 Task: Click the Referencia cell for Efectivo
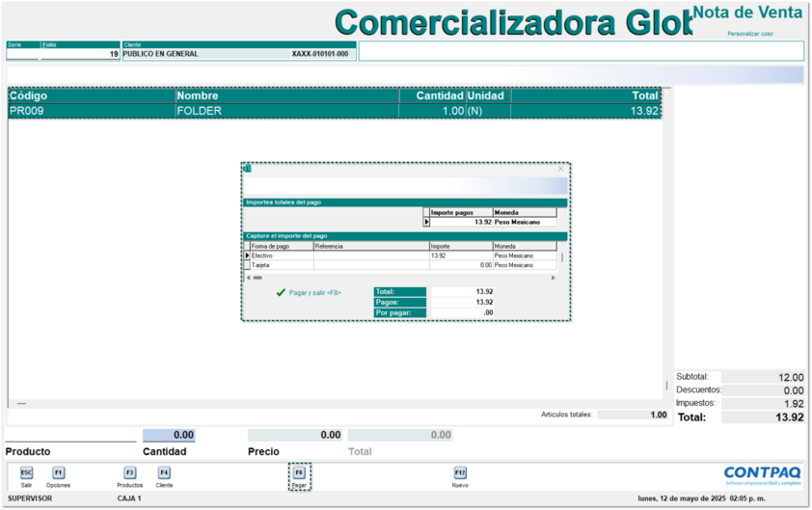370,255
